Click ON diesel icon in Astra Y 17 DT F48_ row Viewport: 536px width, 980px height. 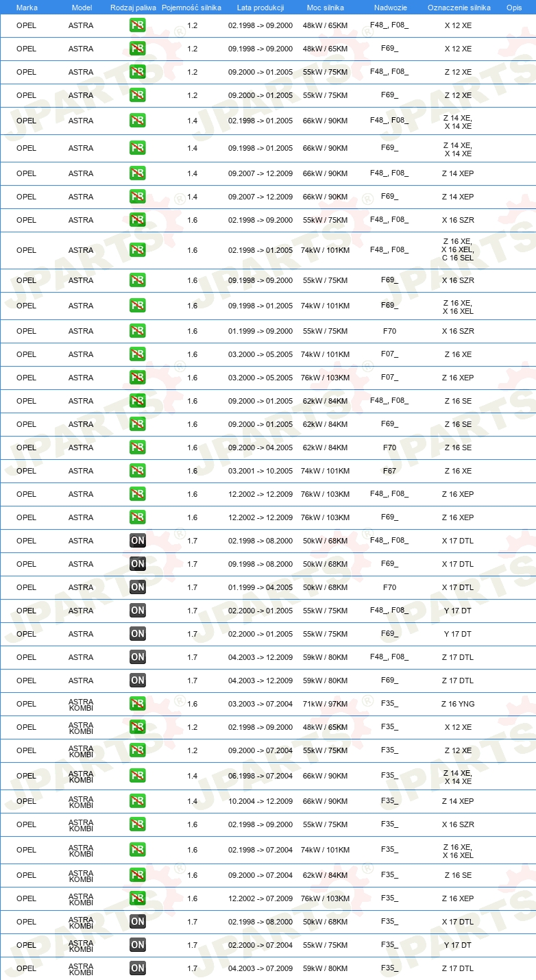[138, 611]
